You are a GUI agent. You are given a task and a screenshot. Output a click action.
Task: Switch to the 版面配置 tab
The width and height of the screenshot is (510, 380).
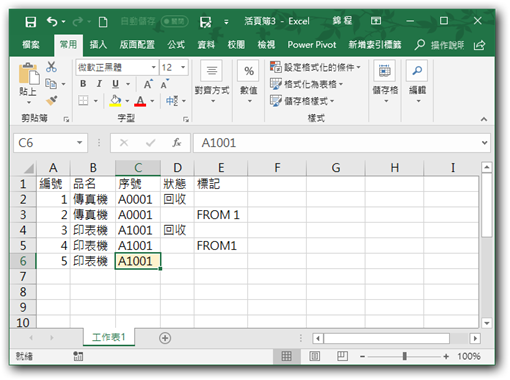(x=137, y=45)
